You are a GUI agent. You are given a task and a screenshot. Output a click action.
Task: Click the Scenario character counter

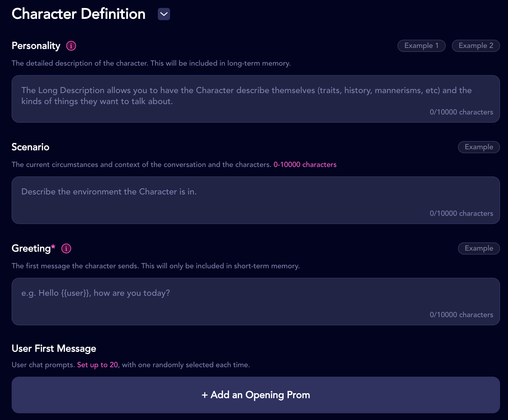tap(461, 213)
